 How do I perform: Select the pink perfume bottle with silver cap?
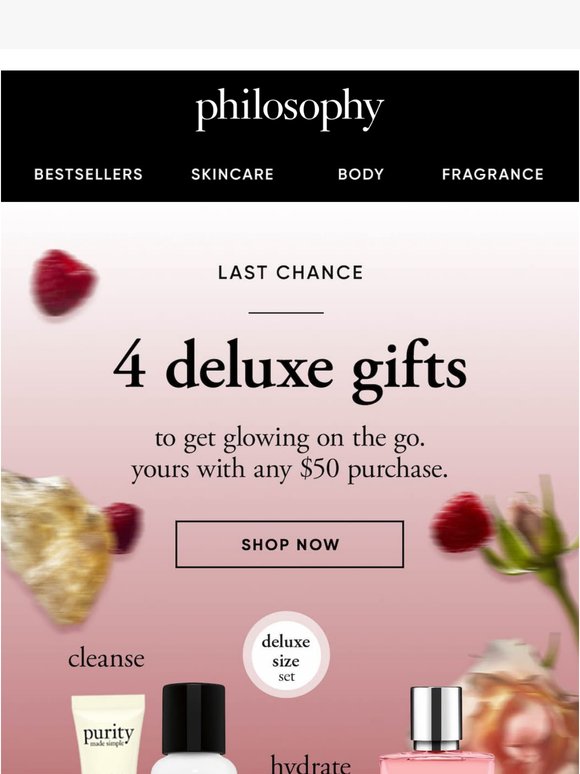point(436,730)
